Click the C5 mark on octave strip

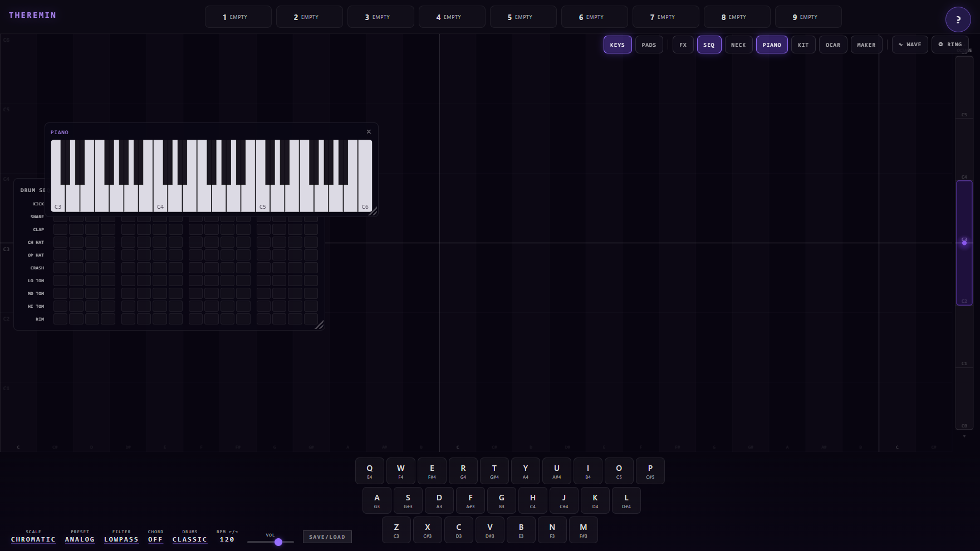(x=964, y=115)
